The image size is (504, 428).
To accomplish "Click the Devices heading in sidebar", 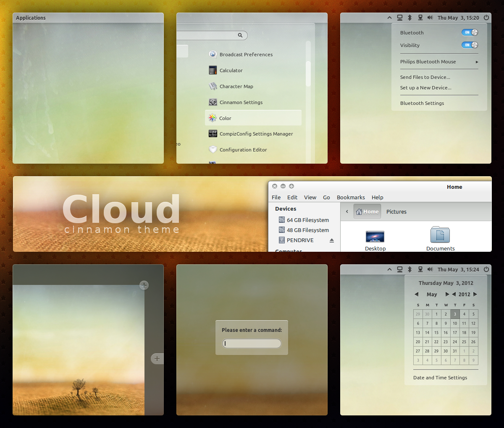I will click(286, 209).
